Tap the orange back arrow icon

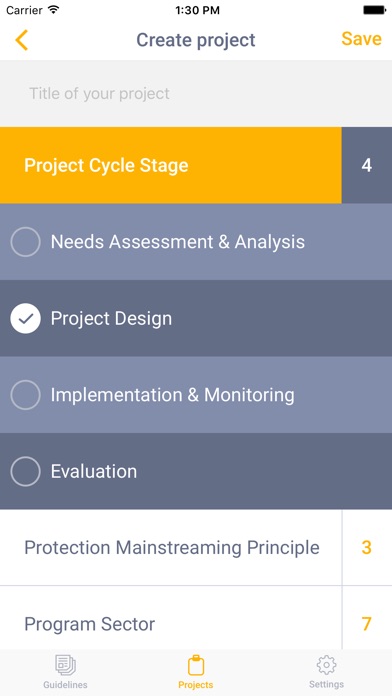tap(21, 40)
